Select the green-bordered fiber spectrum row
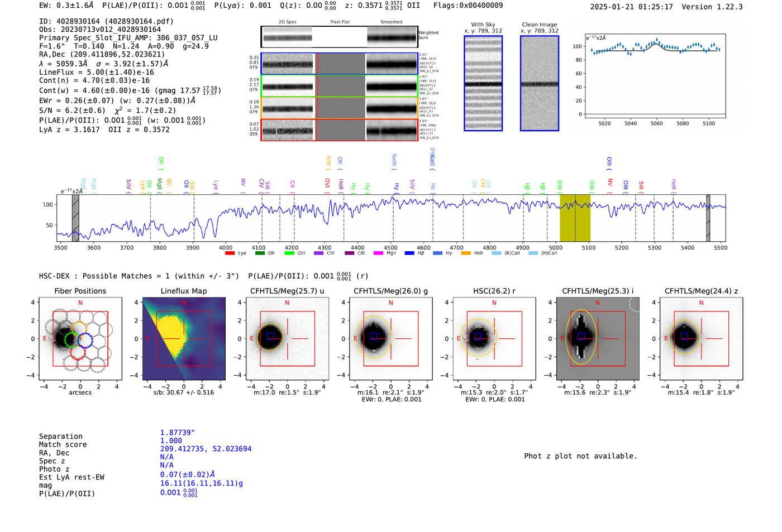782x532 pixels. pyautogui.click(x=340, y=86)
